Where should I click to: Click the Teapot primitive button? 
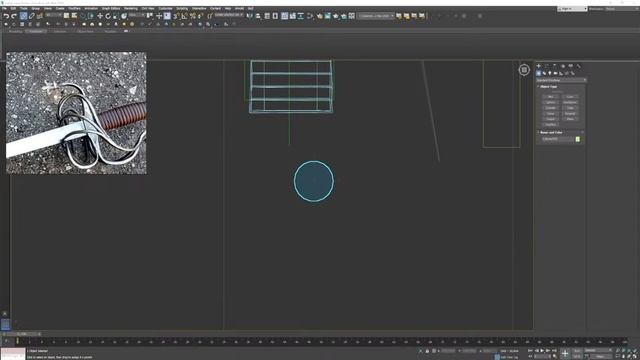[x=551, y=119]
